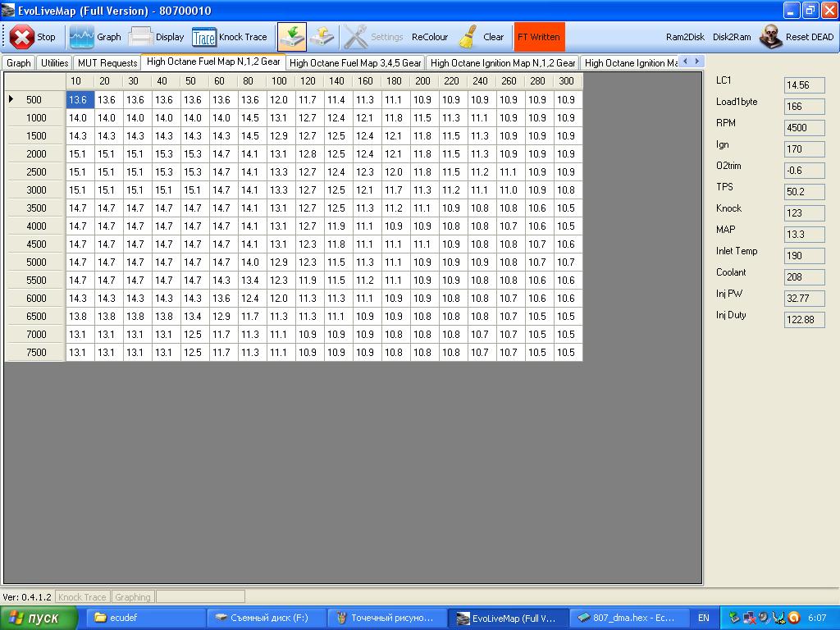This screenshot has height=630, width=840.
Task: Click the orange FT Written indicator
Action: (539, 37)
